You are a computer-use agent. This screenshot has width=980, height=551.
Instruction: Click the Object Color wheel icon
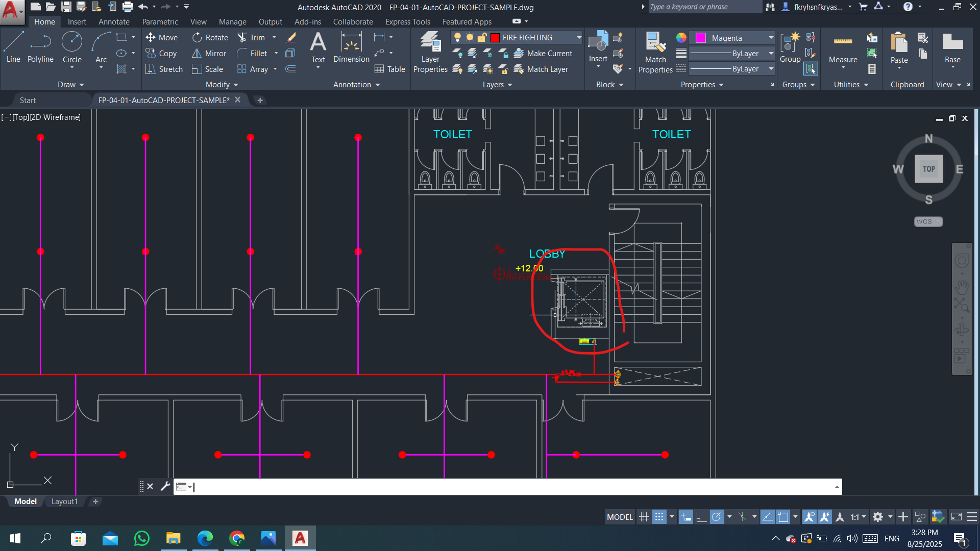(x=681, y=38)
